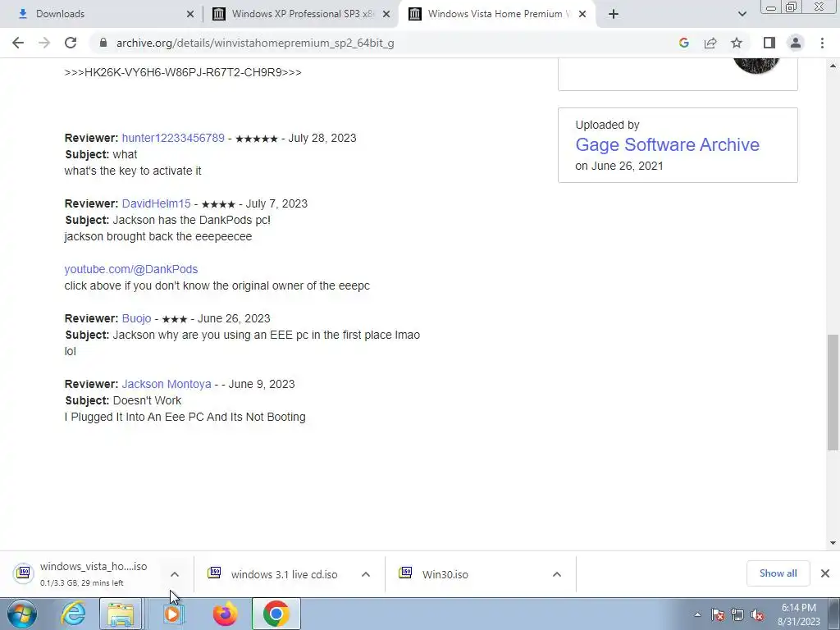Image resolution: width=840 pixels, height=630 pixels.
Task: Open Windows Media Player from taskbar
Action: coord(172,614)
